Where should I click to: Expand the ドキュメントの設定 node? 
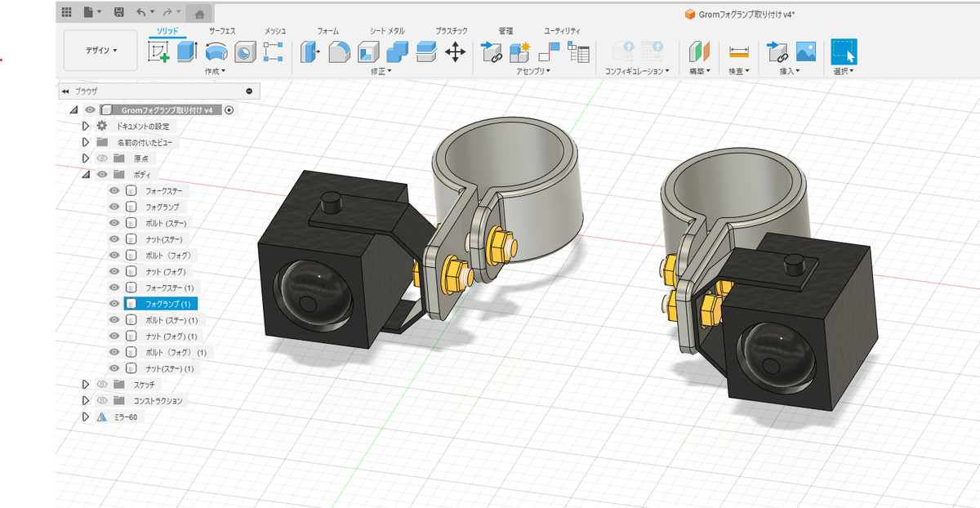tap(86, 126)
